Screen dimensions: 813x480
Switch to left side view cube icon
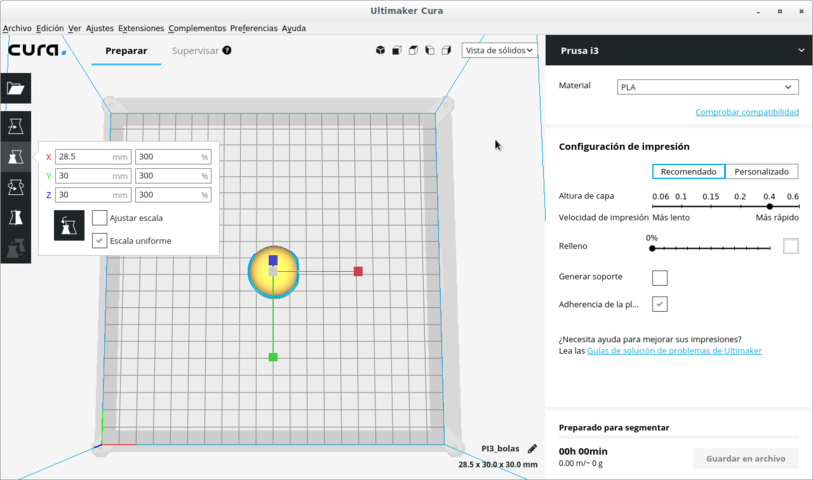tap(430, 50)
